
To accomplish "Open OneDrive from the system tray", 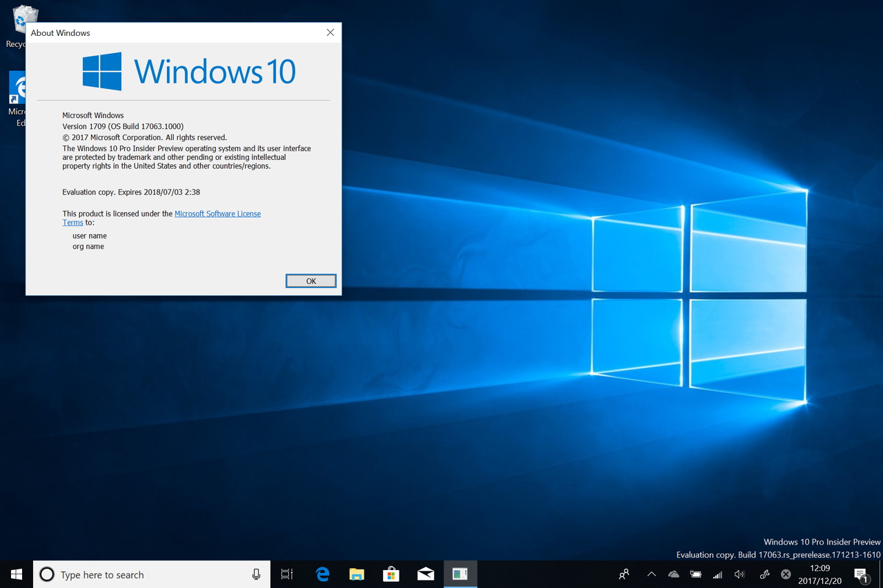I will 673,574.
